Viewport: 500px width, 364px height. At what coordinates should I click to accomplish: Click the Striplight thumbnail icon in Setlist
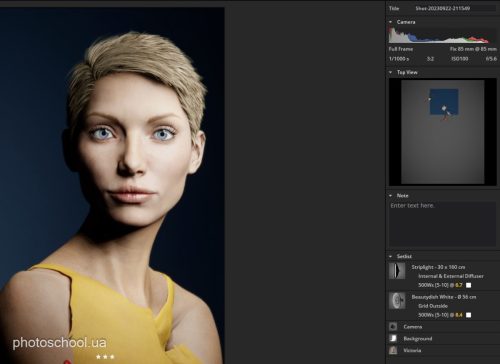[x=397, y=271]
